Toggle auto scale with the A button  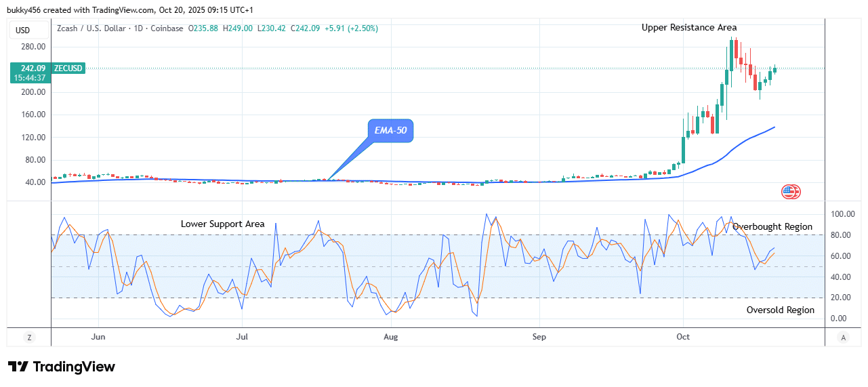843,337
